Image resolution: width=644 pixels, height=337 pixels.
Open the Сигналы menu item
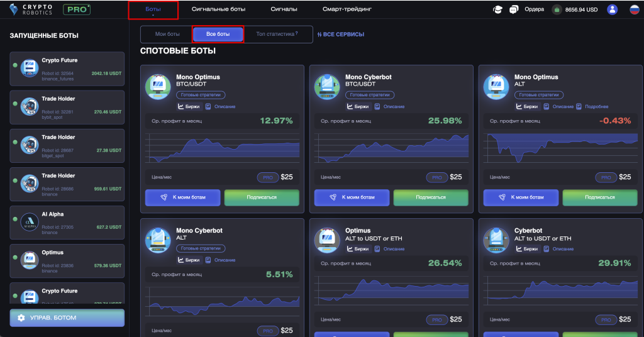[x=284, y=9]
